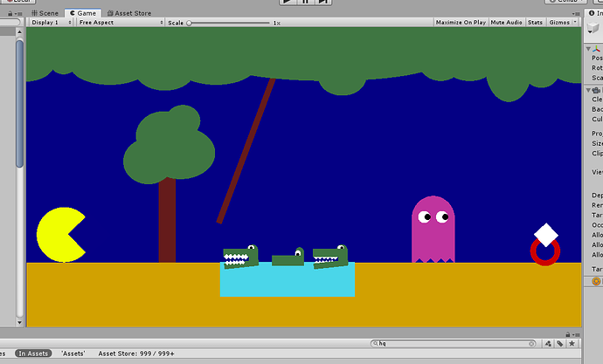Open the Free Aspect ratio dropdown
Viewport: 603px width, 364px height.
click(121, 23)
